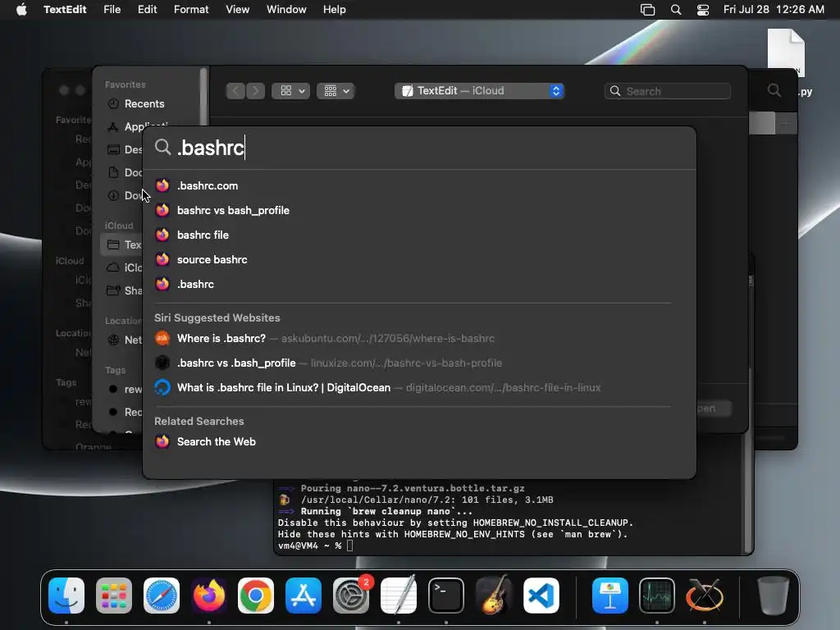Click the Terminal window prompt line
The height and width of the screenshot is (630, 840).
click(315, 546)
